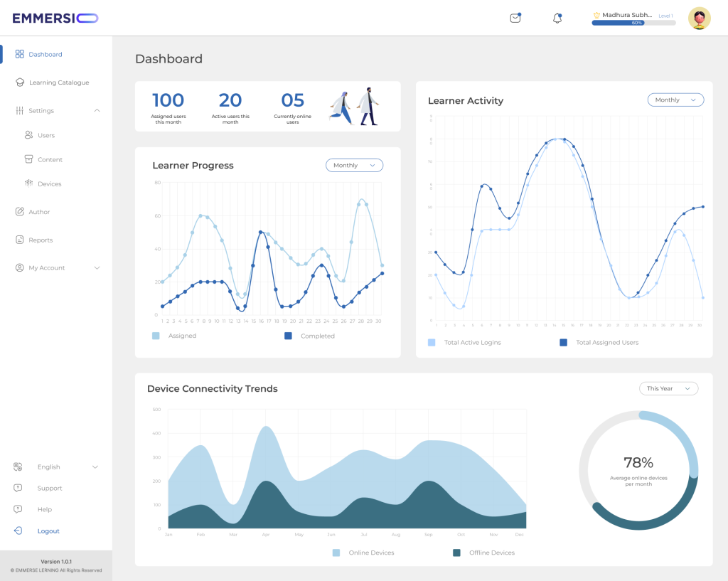The width and height of the screenshot is (728, 581).
Task: Open the Help link
Action: [x=45, y=510]
